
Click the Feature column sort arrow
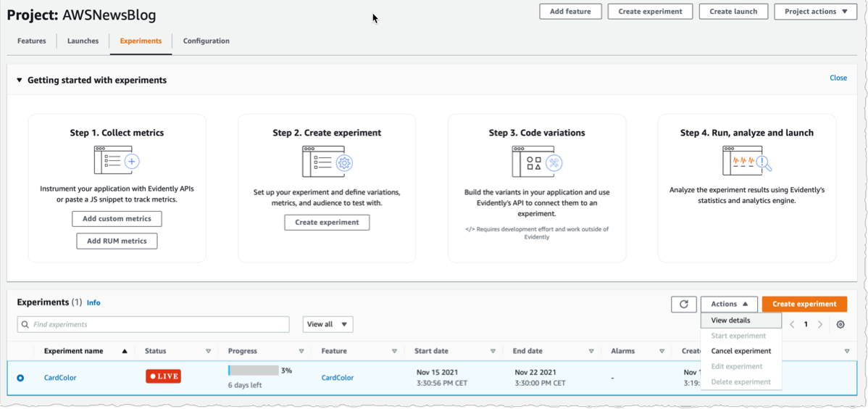point(395,351)
